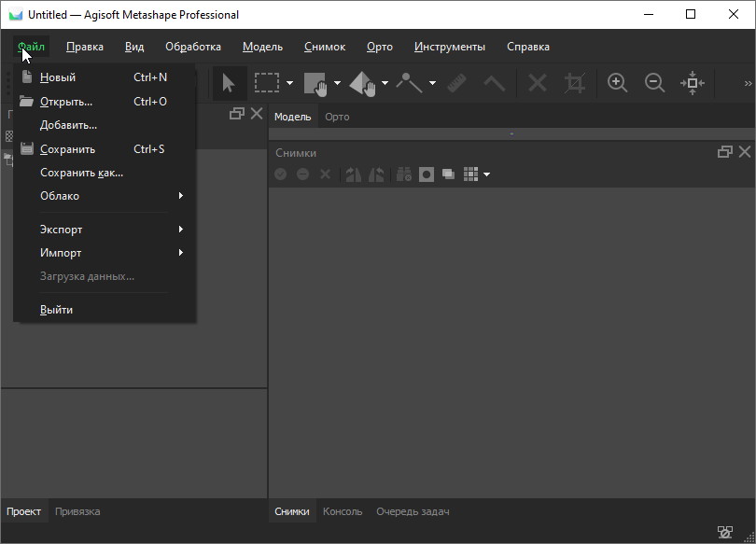Switch to the Модель view tab
Screen dimensions: 756x544
pos(293,117)
